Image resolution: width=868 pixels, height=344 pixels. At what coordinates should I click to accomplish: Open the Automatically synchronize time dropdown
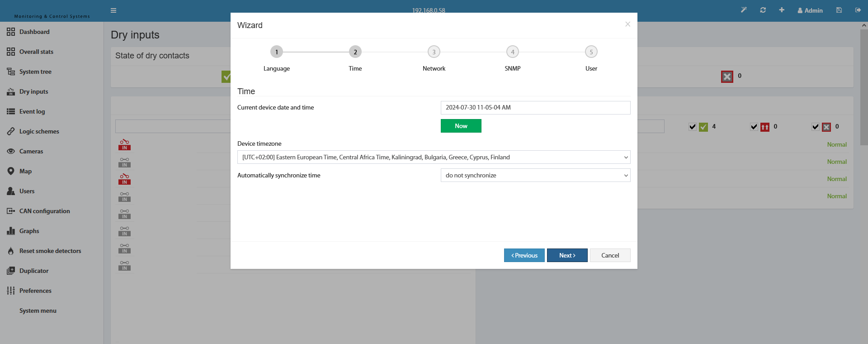click(x=536, y=175)
